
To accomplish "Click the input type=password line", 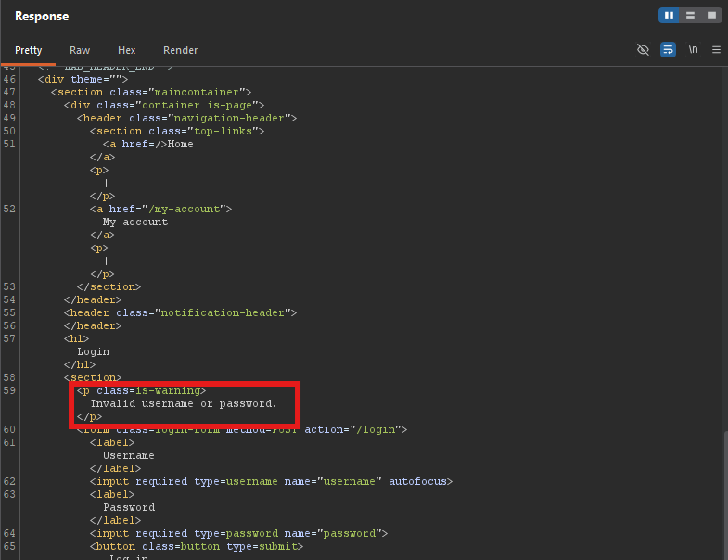I will click(x=238, y=533).
